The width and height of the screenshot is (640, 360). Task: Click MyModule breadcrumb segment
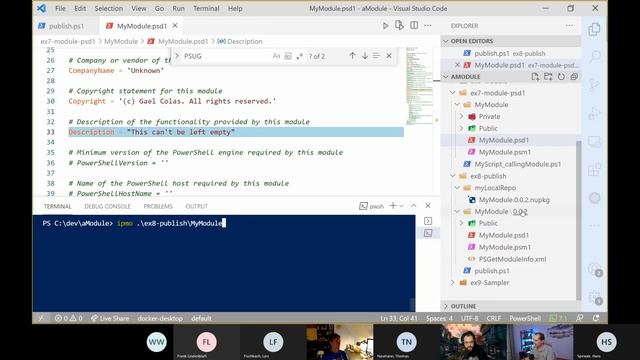pyautogui.click(x=120, y=41)
